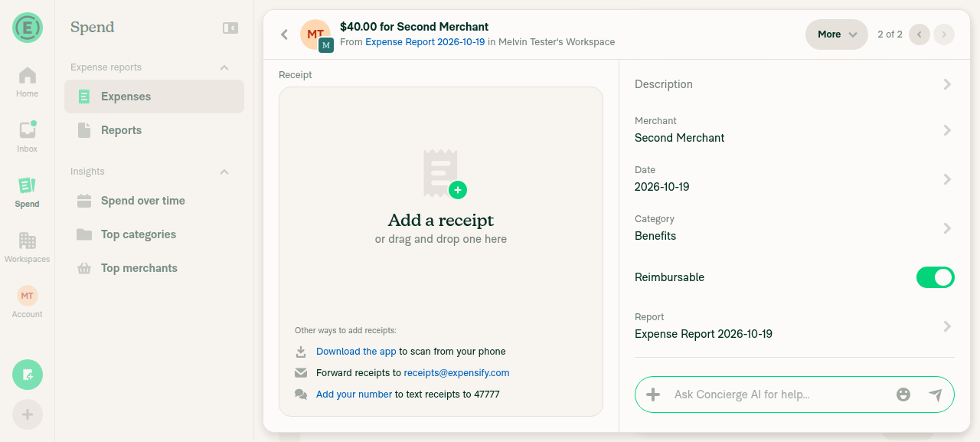Open Top categories insight

pos(154,234)
